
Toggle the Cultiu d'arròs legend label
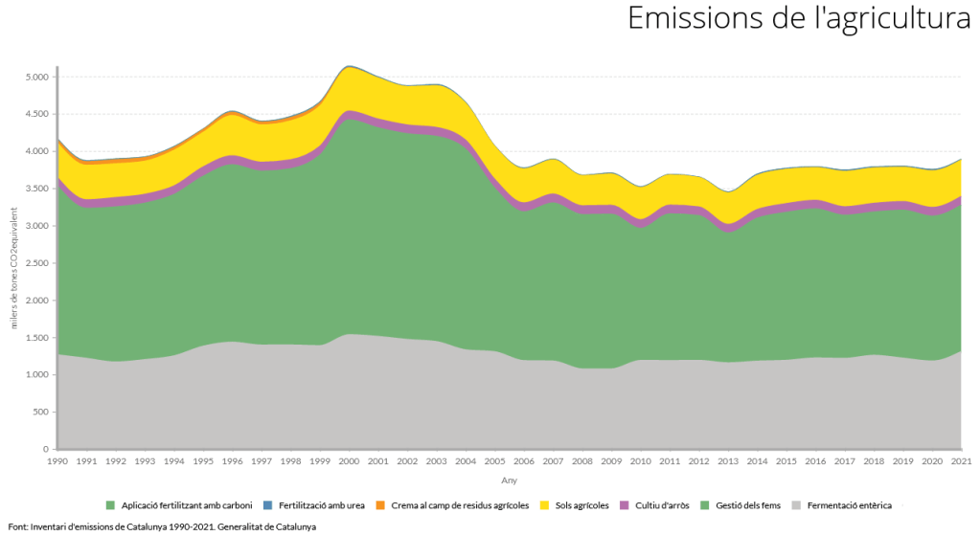(x=662, y=504)
